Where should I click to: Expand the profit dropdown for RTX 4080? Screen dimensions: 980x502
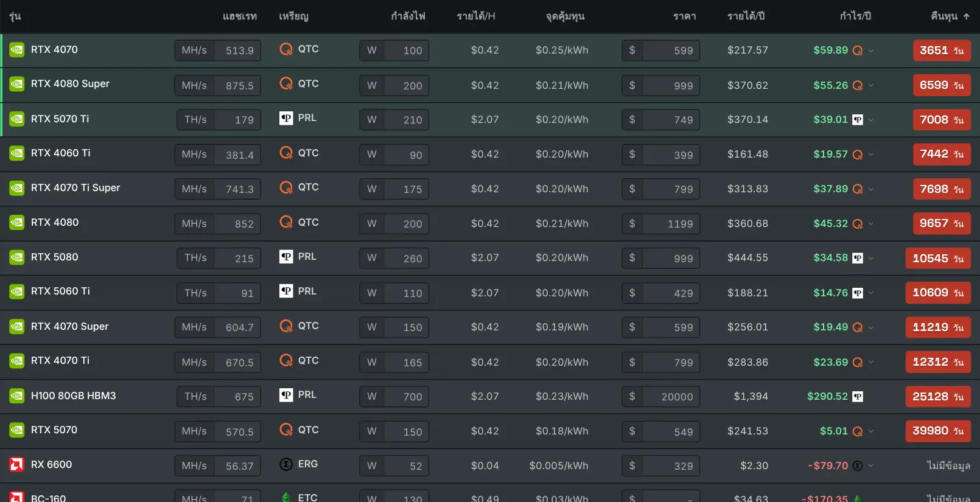coord(871,224)
